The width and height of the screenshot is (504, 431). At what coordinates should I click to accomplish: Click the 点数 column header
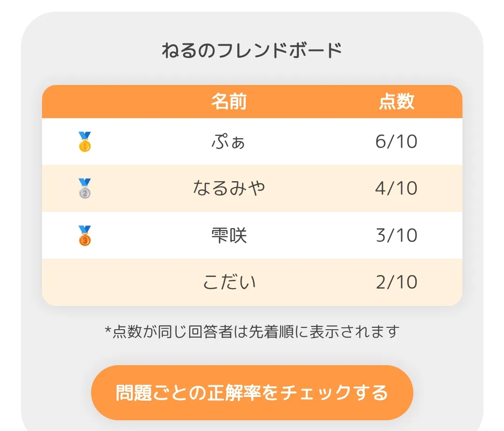[x=397, y=102]
